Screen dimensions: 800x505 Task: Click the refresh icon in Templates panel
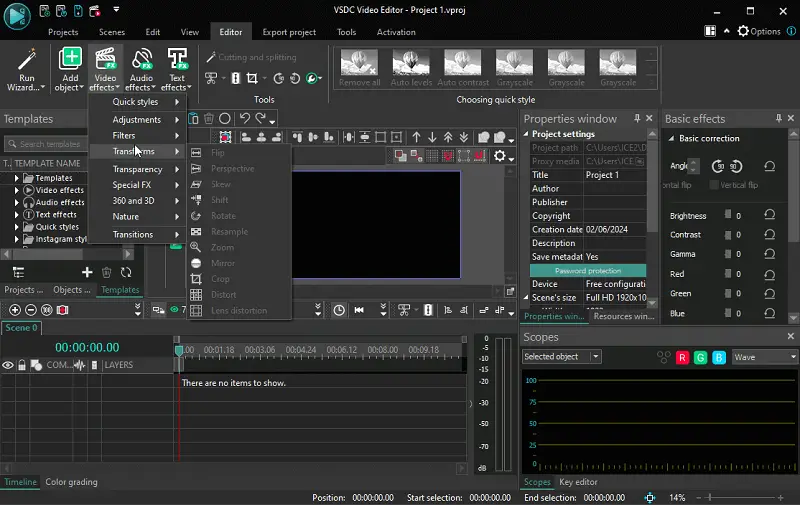point(126,272)
